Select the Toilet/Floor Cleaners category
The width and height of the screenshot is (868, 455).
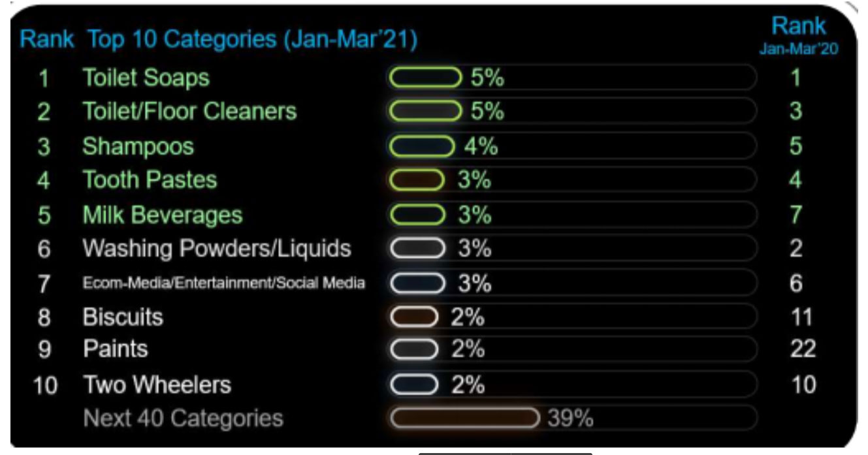[189, 112]
